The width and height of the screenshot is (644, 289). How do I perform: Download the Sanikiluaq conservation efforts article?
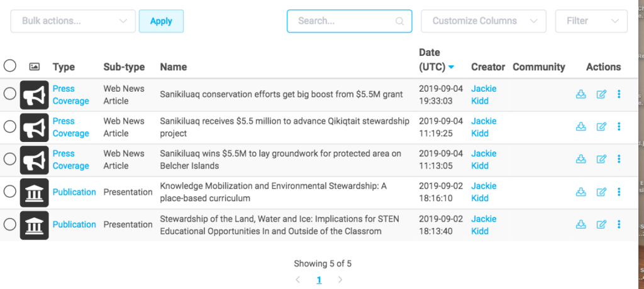click(581, 94)
